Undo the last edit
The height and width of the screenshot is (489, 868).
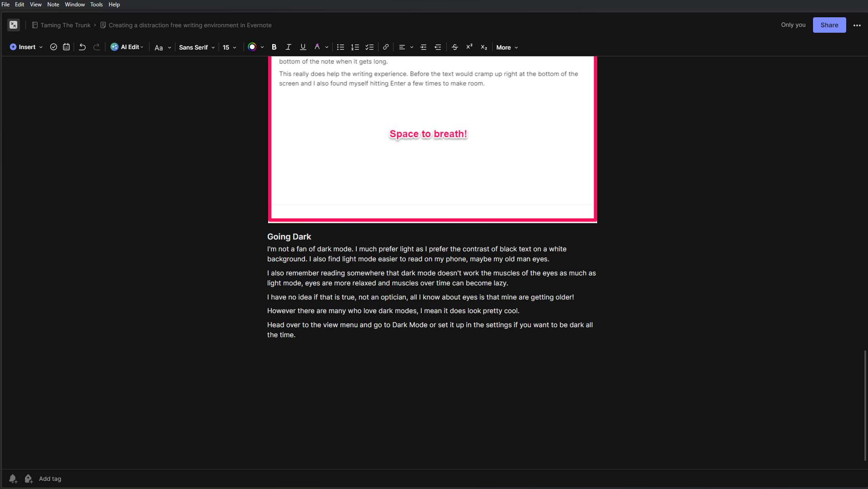click(82, 47)
